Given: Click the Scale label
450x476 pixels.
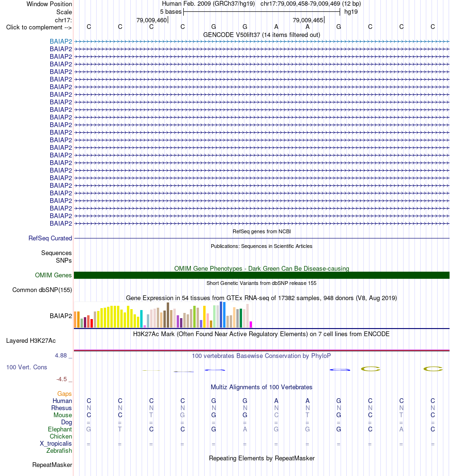Looking at the screenshot, I should (64, 12).
